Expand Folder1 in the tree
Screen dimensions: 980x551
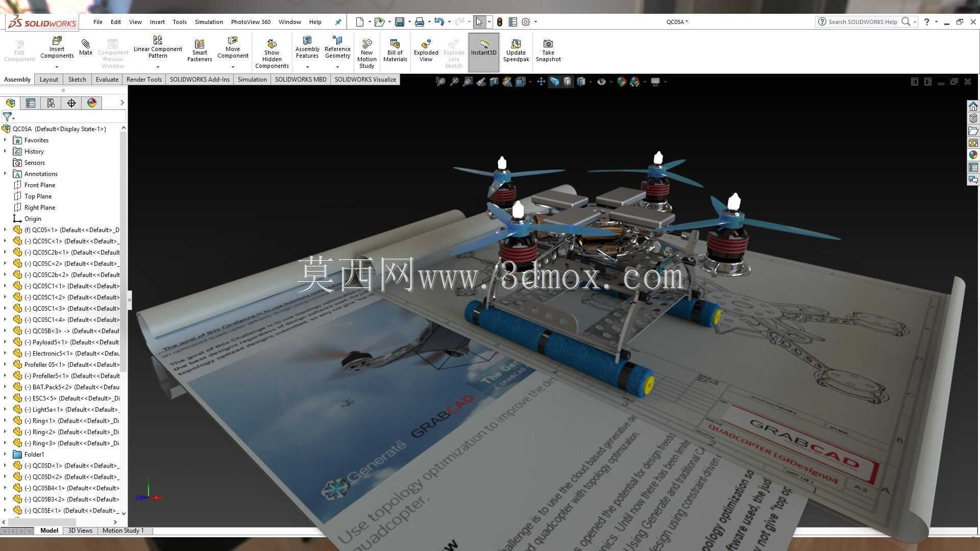coord(5,455)
